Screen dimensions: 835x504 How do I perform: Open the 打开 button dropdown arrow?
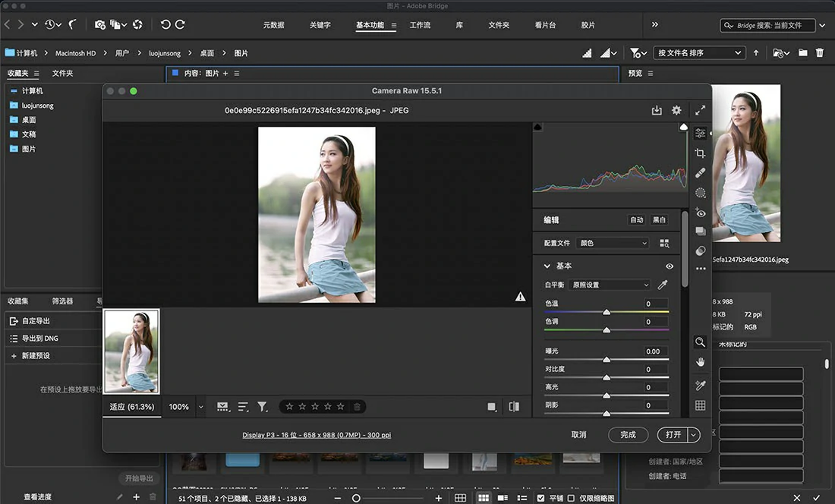(693, 435)
